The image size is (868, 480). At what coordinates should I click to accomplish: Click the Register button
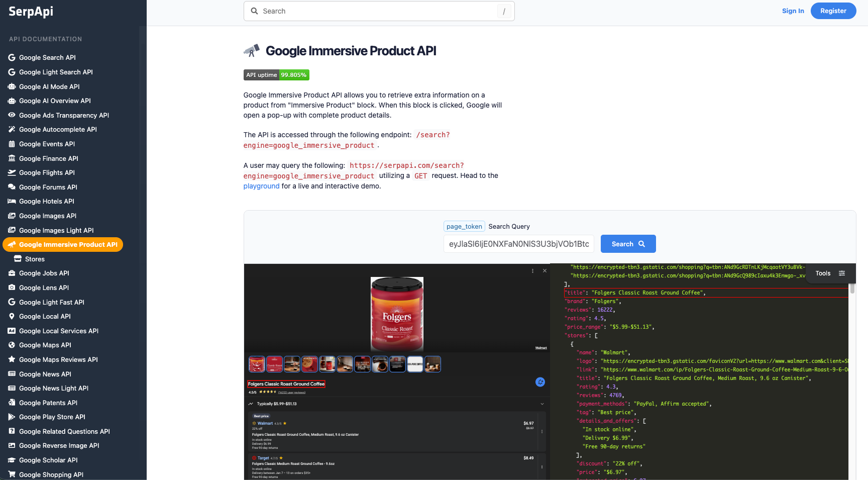tap(833, 11)
